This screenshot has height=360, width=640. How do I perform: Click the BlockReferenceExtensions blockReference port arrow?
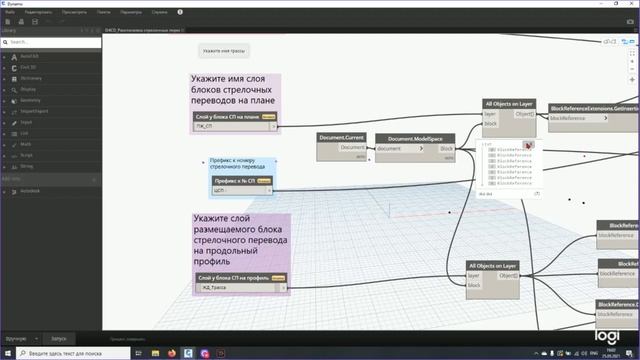(x=606, y=118)
